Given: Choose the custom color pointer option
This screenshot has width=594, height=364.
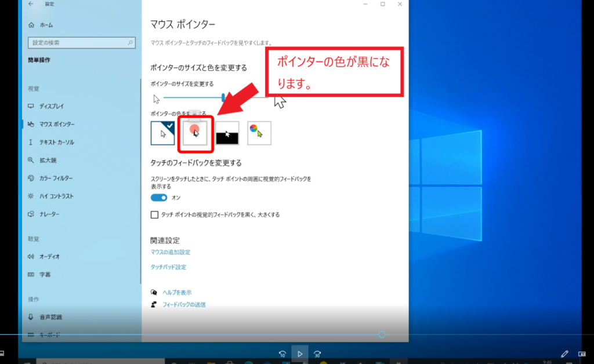Looking at the screenshot, I should click(x=259, y=133).
